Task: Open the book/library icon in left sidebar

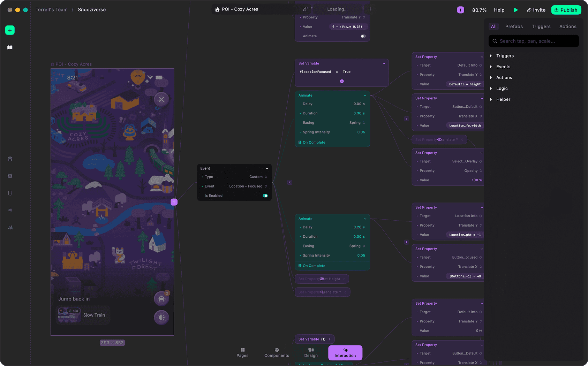Action: pos(10,47)
